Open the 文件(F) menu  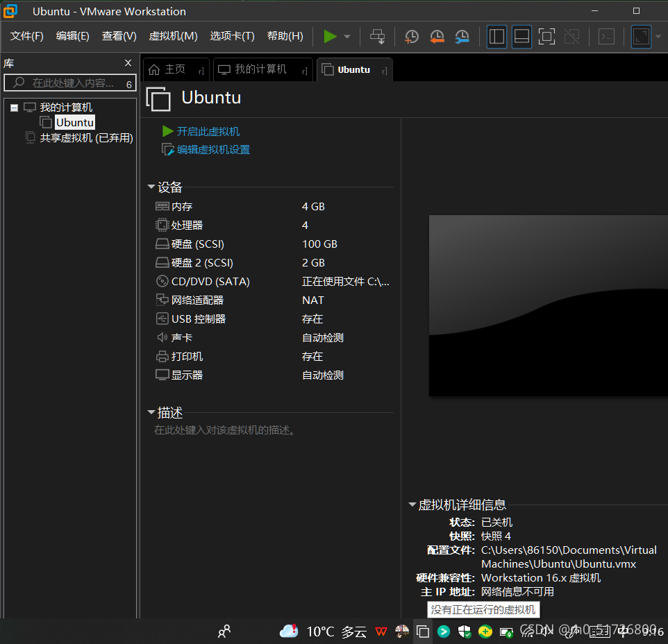click(27, 36)
